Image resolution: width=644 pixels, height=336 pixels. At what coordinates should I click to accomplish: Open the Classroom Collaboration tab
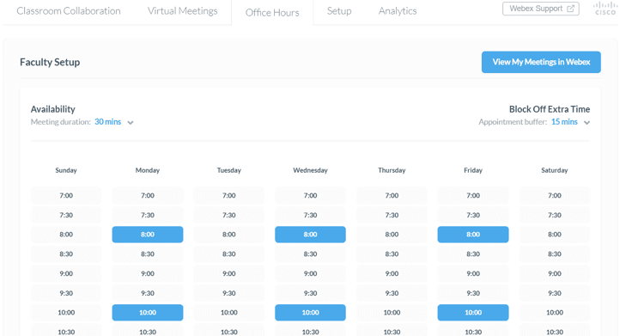point(69,11)
